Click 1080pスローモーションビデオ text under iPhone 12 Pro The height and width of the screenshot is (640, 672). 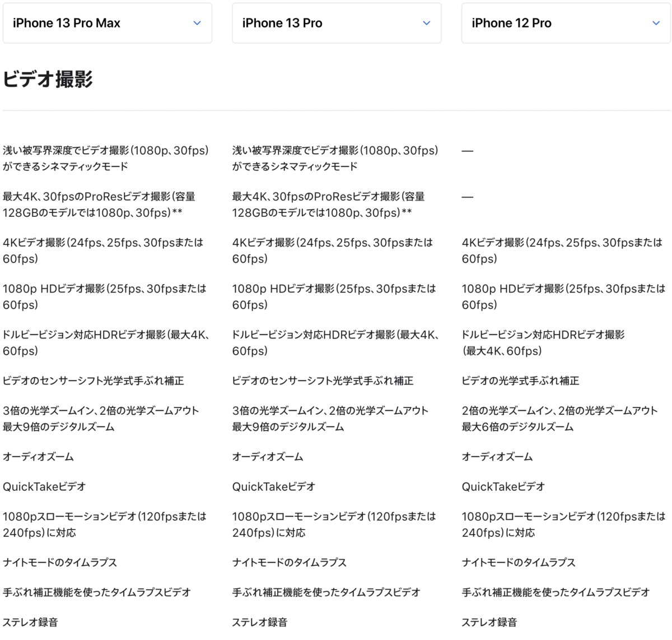pos(564,525)
